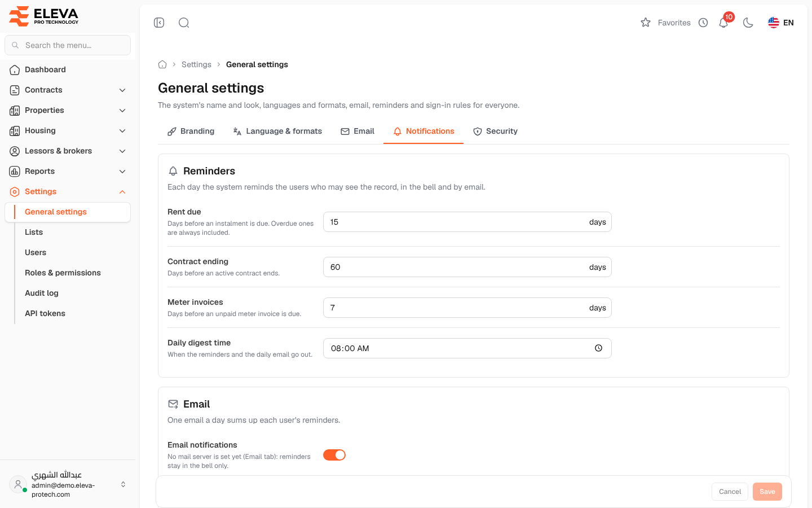Open the API tokens page
The width and height of the screenshot is (812, 508).
(73, 313)
